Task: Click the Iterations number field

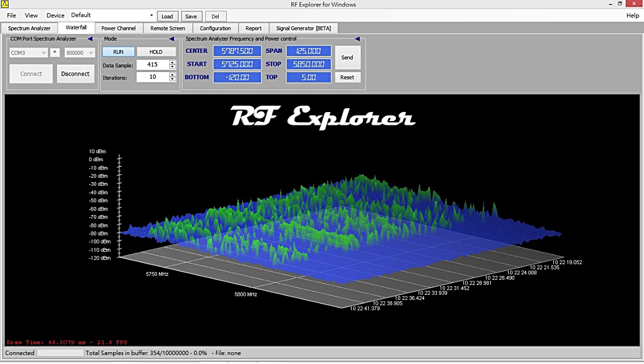Action: (153, 77)
